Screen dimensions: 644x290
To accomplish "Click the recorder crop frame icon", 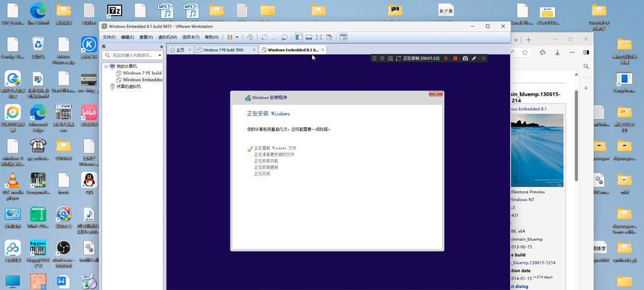I will 398,59.
